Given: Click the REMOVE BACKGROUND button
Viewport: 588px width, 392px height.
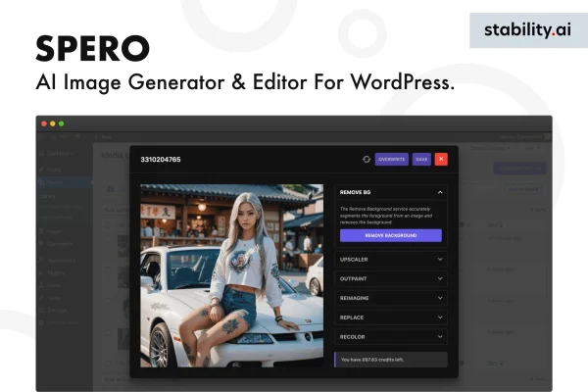Looking at the screenshot, I should coord(391,235).
